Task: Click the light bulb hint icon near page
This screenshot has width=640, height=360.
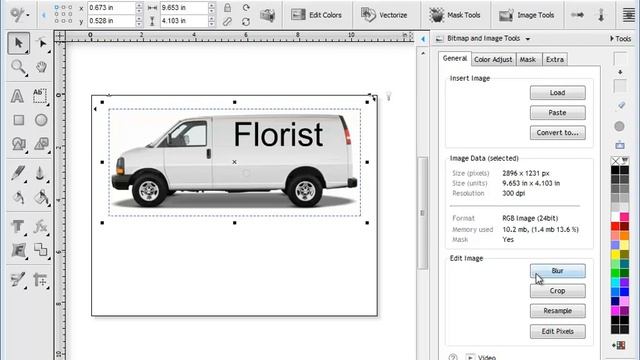Action: click(x=389, y=96)
